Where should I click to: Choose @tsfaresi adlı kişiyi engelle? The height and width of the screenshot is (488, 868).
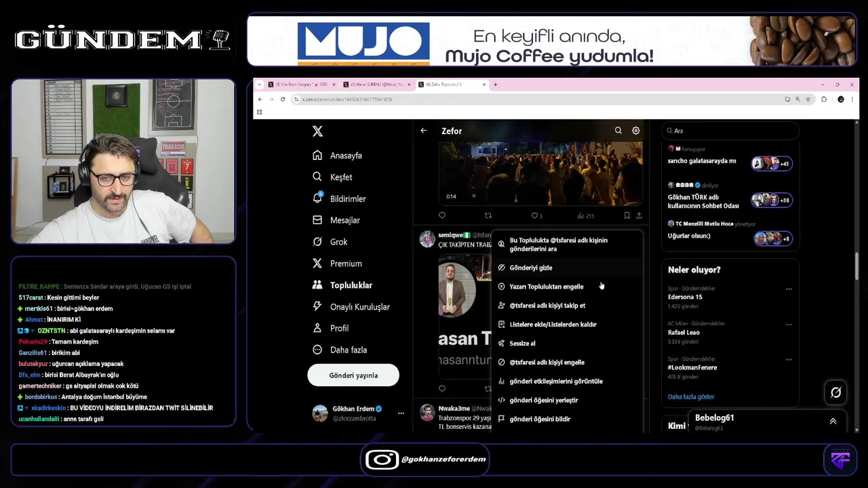pos(567,363)
